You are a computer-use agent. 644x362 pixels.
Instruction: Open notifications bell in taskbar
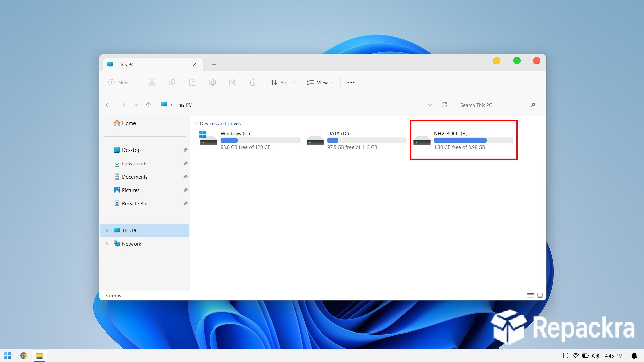[x=634, y=356]
